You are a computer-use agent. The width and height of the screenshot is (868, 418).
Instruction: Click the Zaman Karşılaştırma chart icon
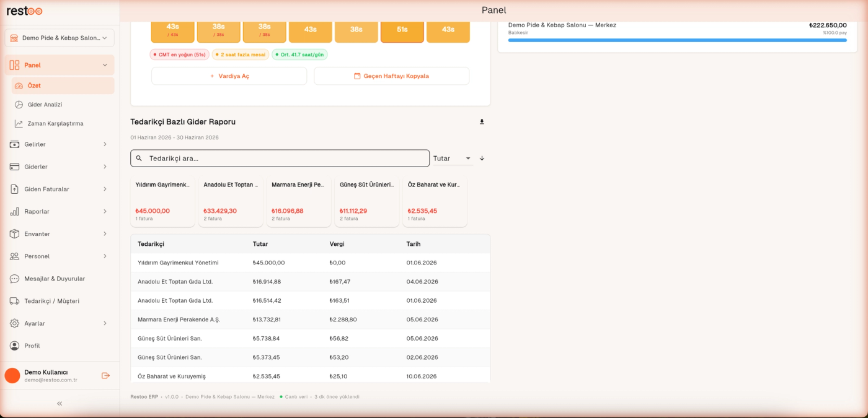pyautogui.click(x=19, y=123)
